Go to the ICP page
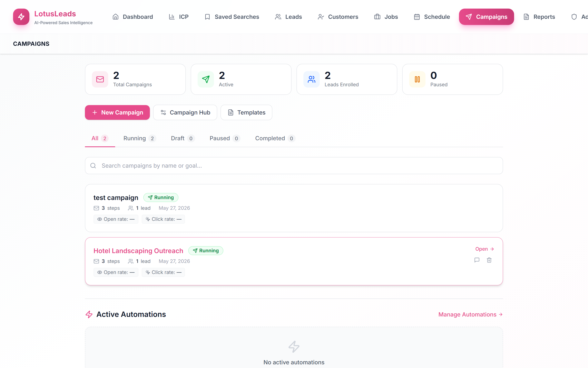This screenshot has width=588, height=368. point(179,17)
